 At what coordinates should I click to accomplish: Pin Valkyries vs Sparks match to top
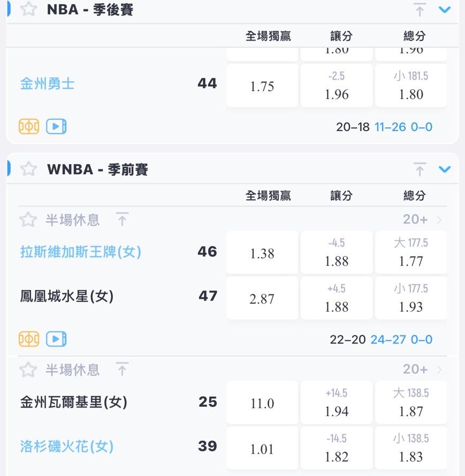123,369
